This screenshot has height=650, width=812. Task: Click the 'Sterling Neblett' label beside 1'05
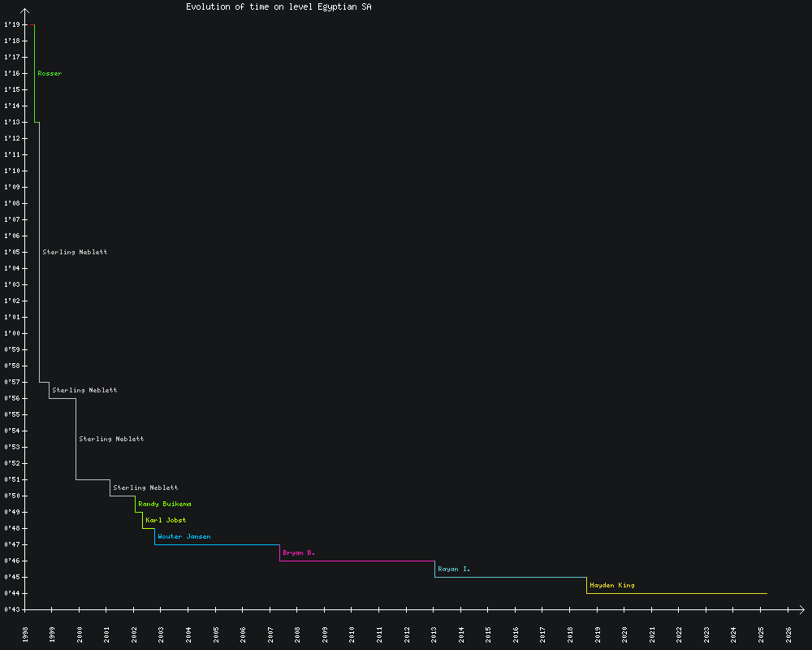click(75, 253)
